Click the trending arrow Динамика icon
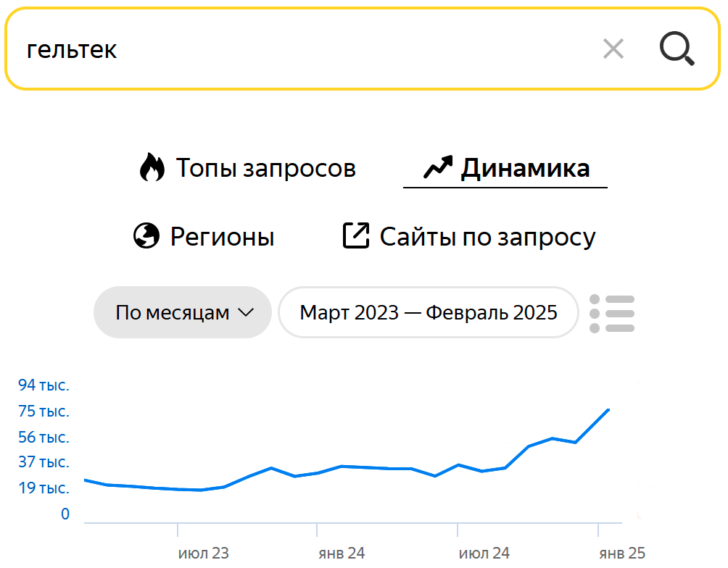Viewport: 728px width, 568px height. [x=438, y=167]
